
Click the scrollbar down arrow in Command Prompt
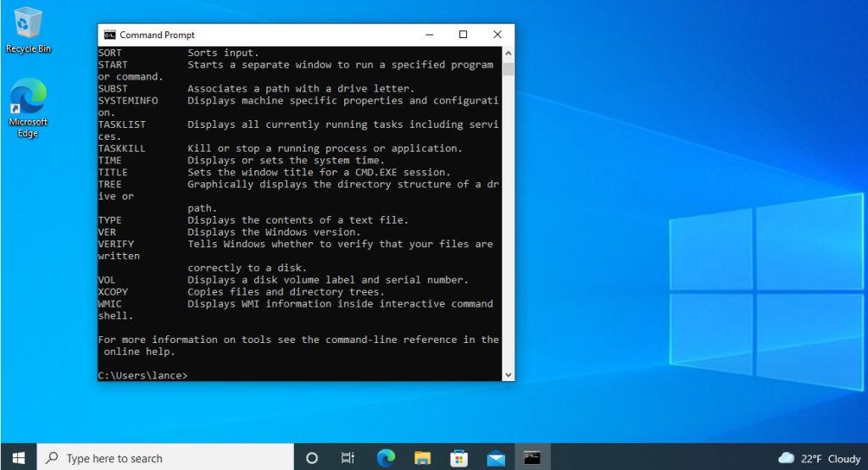pyautogui.click(x=509, y=375)
